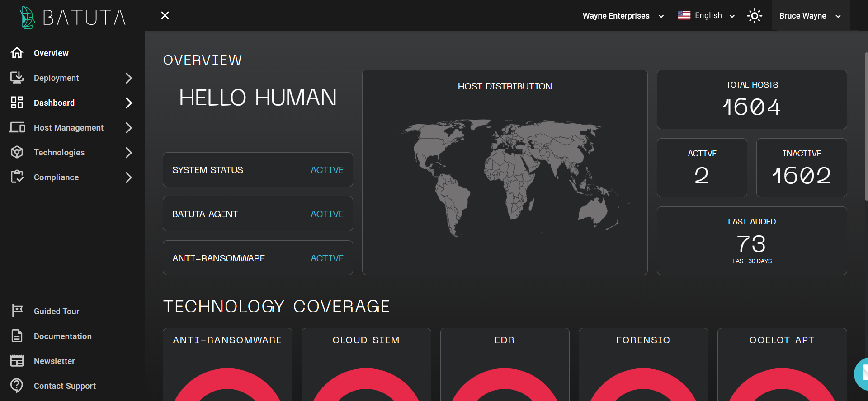Image resolution: width=868 pixels, height=401 pixels.
Task: Click the Guided Tour flag icon
Action: click(17, 311)
